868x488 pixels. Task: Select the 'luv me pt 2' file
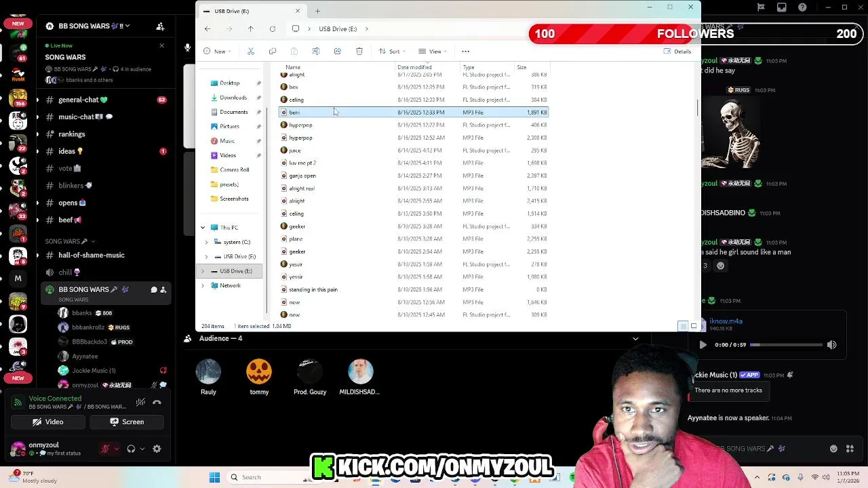pyautogui.click(x=414, y=163)
